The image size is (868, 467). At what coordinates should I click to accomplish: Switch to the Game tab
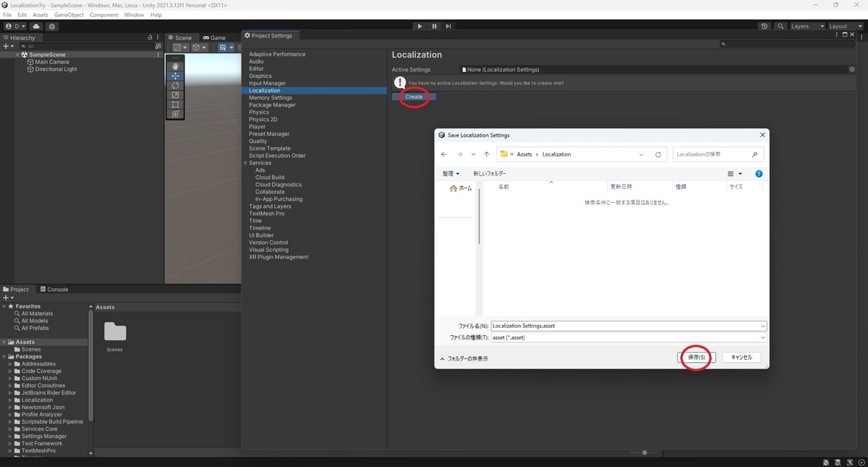[x=214, y=38]
